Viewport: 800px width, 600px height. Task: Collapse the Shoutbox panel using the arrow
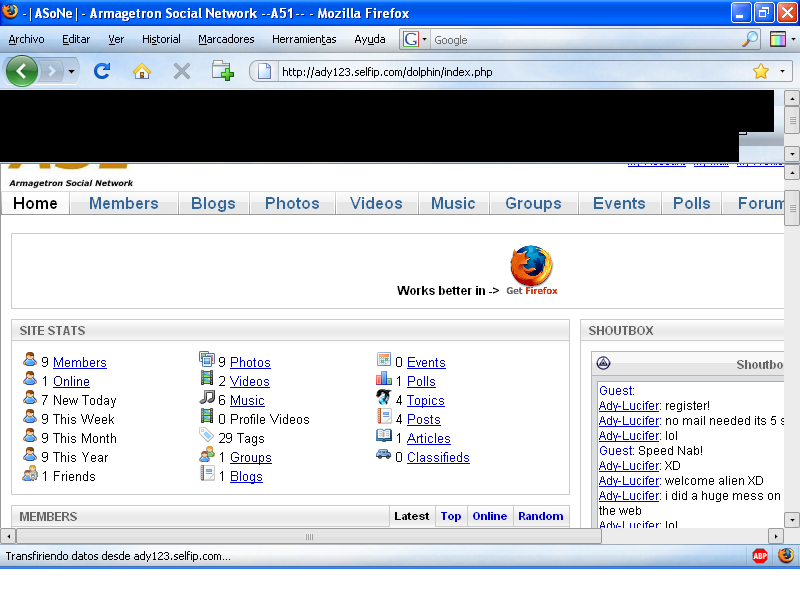(x=603, y=364)
